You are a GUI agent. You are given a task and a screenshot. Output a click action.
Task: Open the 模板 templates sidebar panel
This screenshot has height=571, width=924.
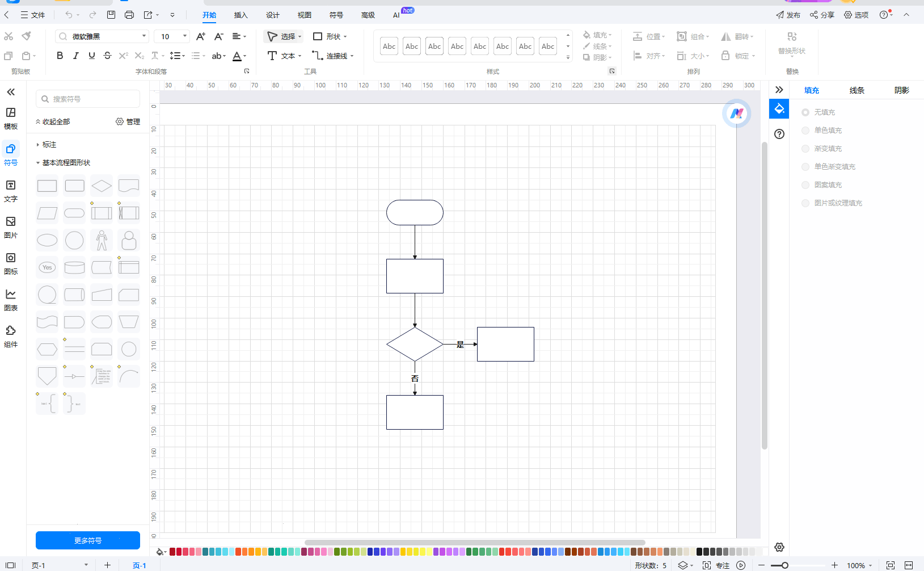coord(11,119)
